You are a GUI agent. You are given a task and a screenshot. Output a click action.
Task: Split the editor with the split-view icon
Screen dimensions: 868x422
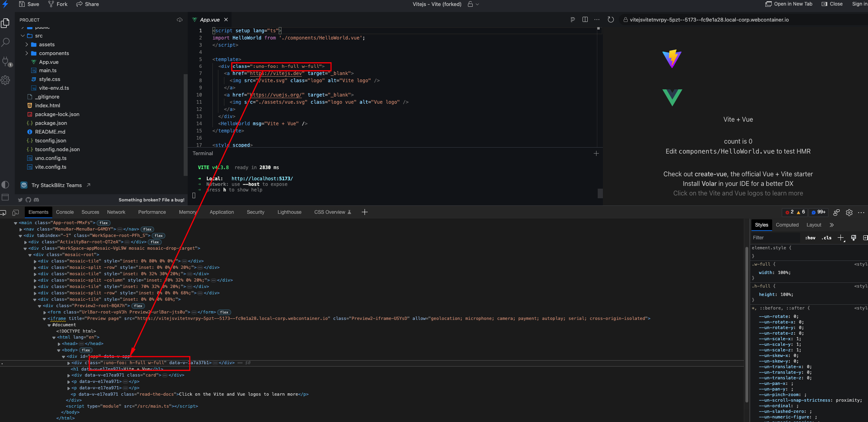click(x=585, y=19)
